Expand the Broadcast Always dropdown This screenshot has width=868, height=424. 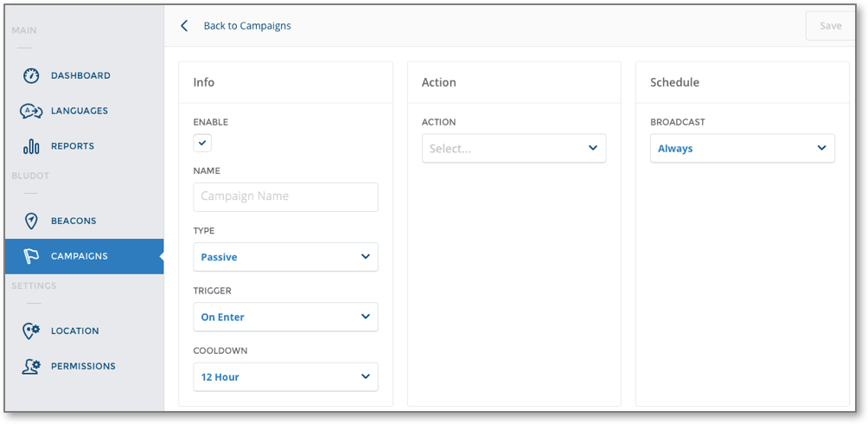point(743,148)
